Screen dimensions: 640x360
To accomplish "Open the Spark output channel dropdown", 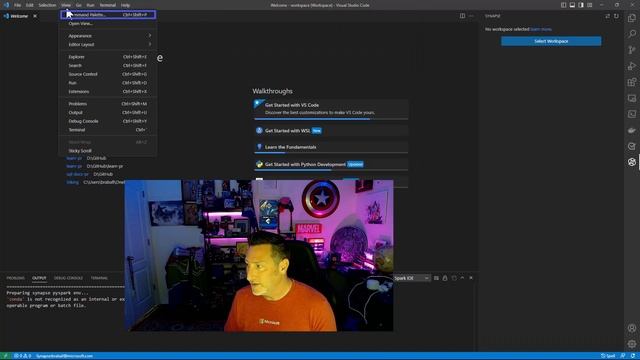I will pos(411,278).
